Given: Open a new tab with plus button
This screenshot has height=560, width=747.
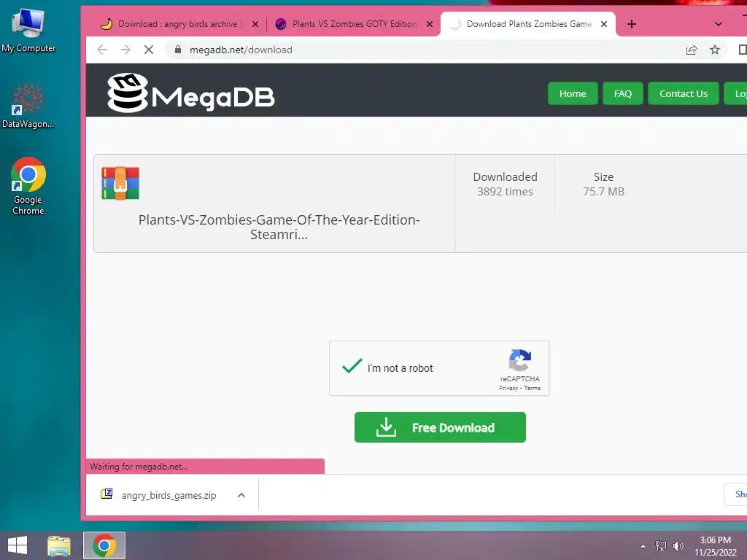Looking at the screenshot, I should (x=632, y=24).
